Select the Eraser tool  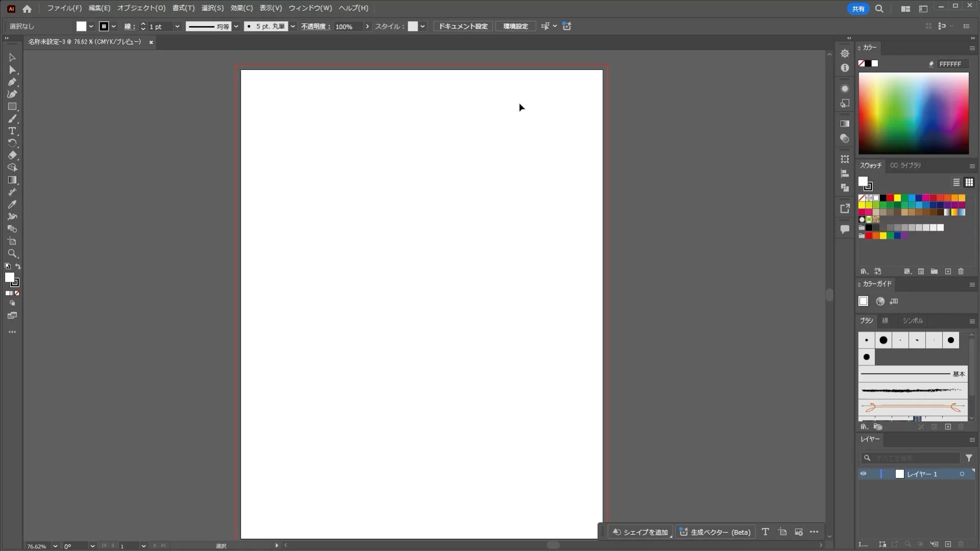(12, 156)
